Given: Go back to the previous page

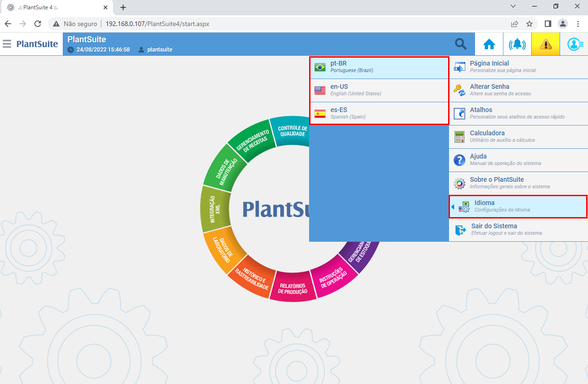Looking at the screenshot, I should [x=8, y=24].
